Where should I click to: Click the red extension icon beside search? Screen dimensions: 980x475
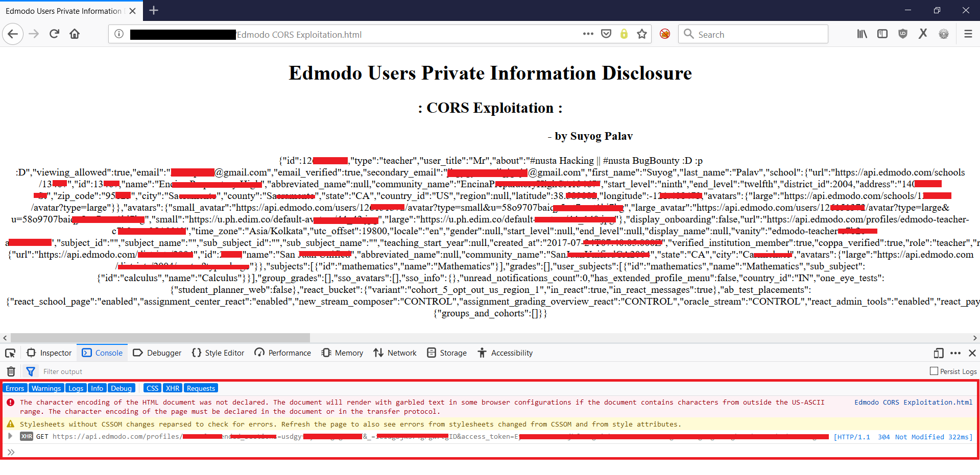pyautogui.click(x=665, y=34)
